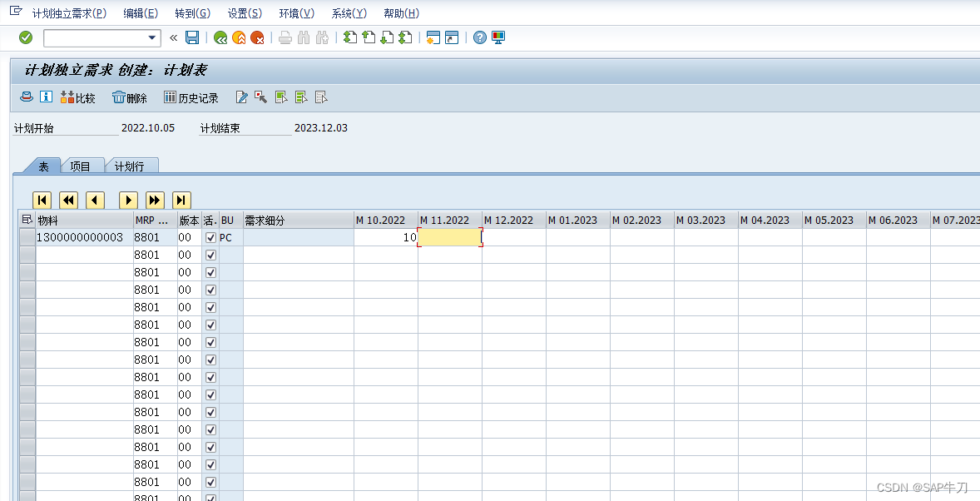This screenshot has height=501, width=980.
Task: Save with the floppy disk icon
Action: [x=192, y=38]
